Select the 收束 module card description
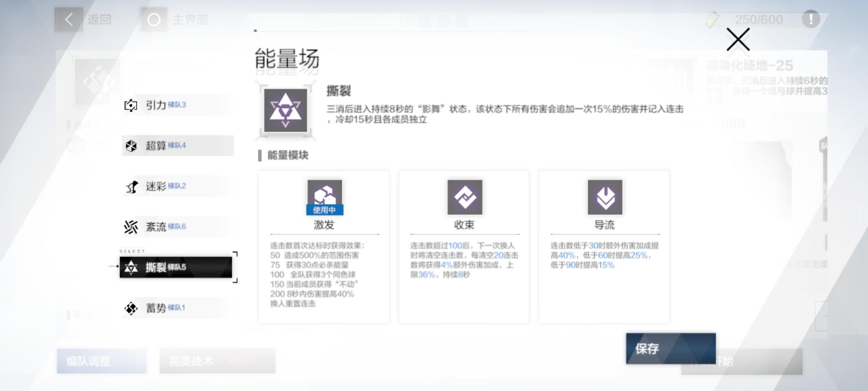This screenshot has height=391, width=868. [x=464, y=260]
